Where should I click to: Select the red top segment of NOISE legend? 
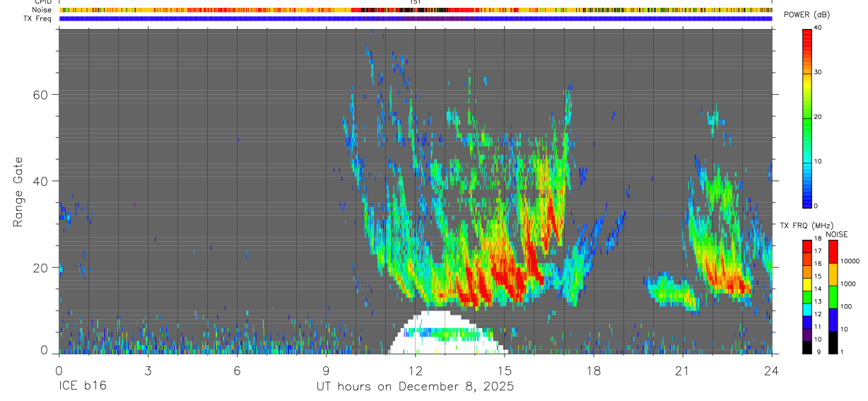click(833, 251)
